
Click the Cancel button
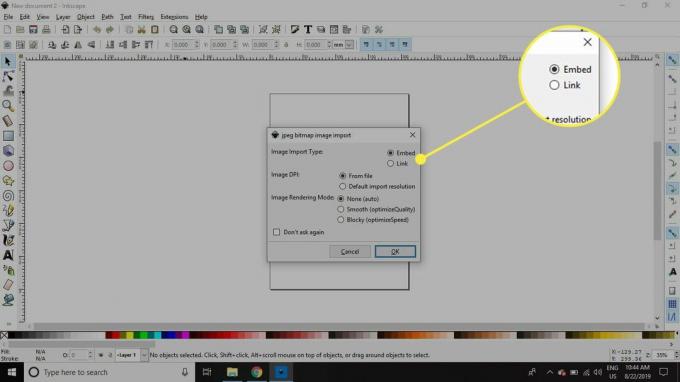pos(350,251)
